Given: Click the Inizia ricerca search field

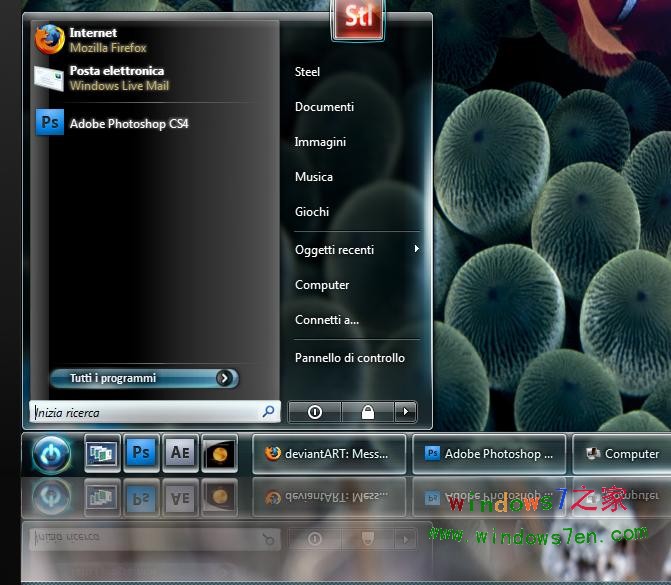Looking at the screenshot, I should (x=145, y=412).
